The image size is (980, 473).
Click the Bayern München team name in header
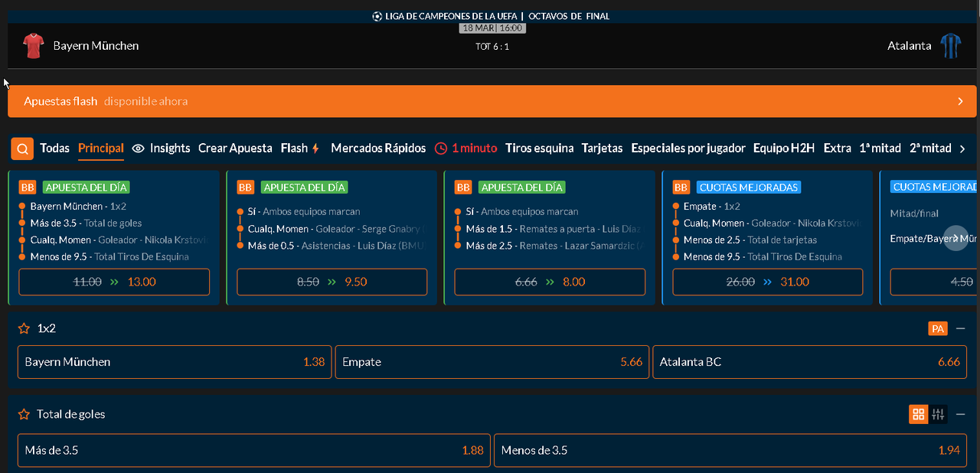pyautogui.click(x=96, y=46)
